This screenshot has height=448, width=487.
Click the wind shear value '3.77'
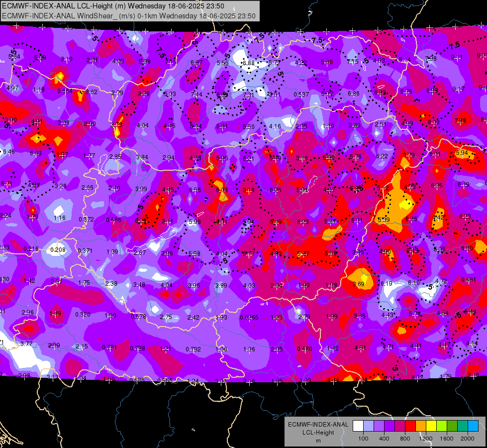pyautogui.click(x=26, y=343)
